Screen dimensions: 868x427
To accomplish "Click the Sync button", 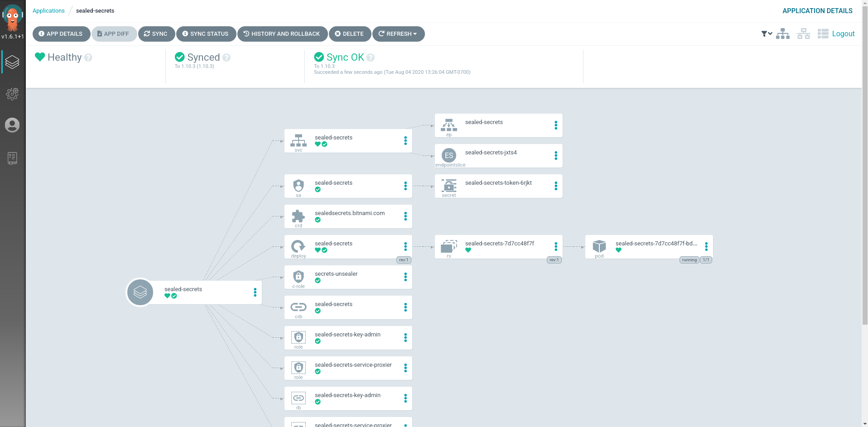I will pos(156,34).
